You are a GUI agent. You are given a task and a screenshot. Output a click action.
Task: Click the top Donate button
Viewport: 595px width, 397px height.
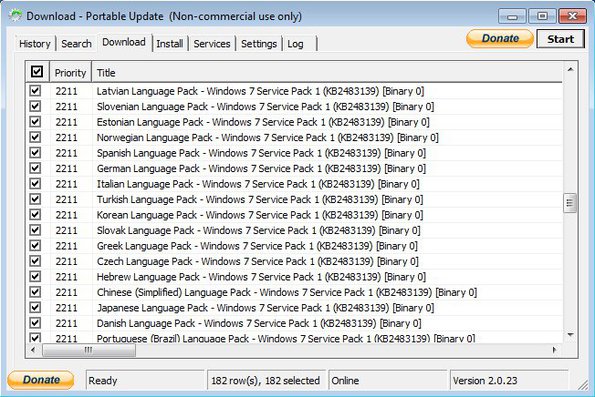[500, 38]
